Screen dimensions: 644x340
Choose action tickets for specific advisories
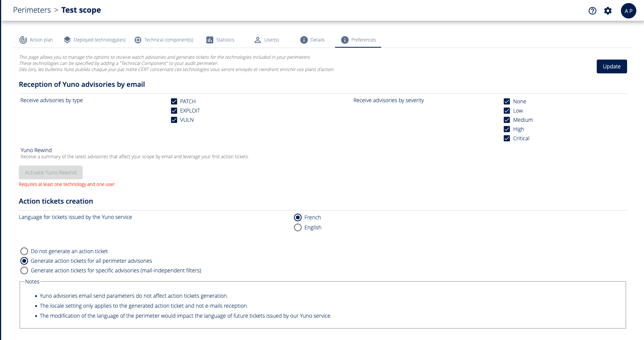coord(24,270)
